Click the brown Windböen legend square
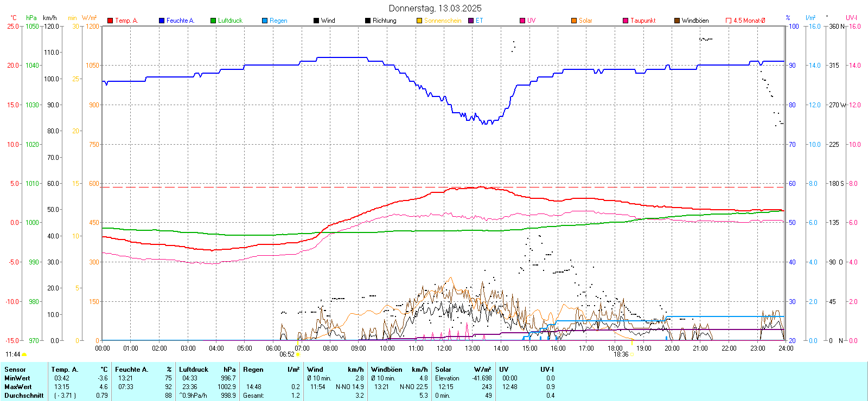868x401 pixels. [677, 21]
